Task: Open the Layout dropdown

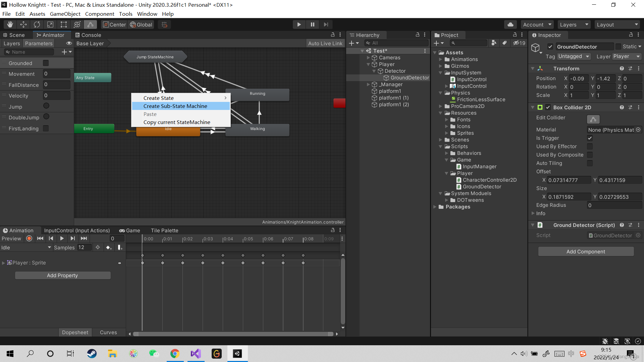Action: click(617, 24)
